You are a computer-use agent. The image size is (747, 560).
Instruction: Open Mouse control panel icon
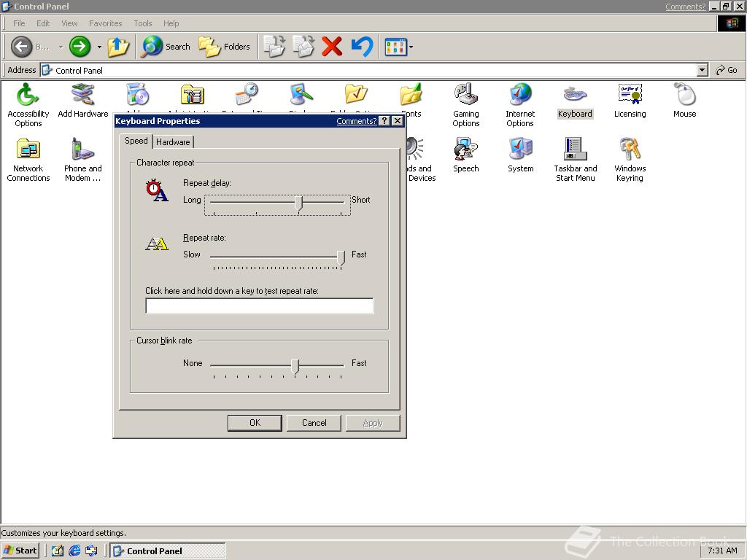tap(684, 101)
